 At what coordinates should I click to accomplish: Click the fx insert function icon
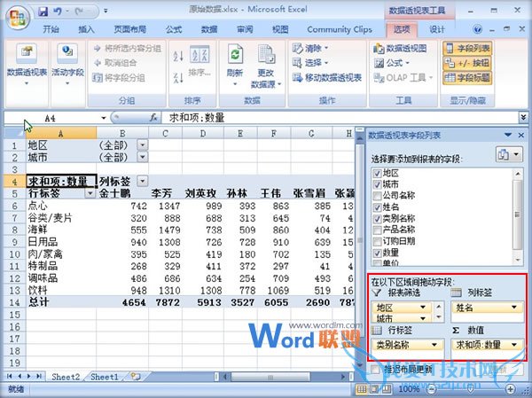tap(153, 118)
